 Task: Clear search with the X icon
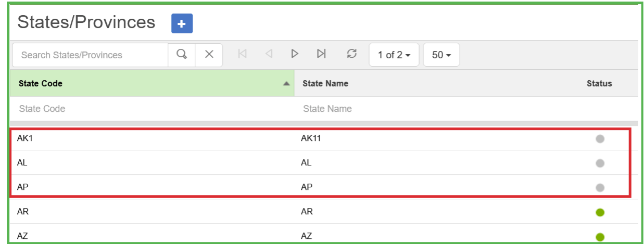tap(209, 55)
